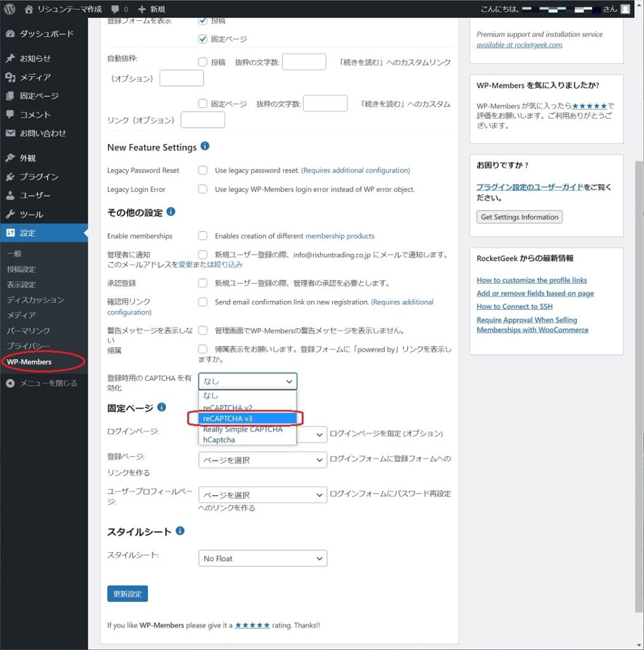The image size is (644, 650).
Task: Open the comments bubble icon in admin bar
Action: [115, 9]
